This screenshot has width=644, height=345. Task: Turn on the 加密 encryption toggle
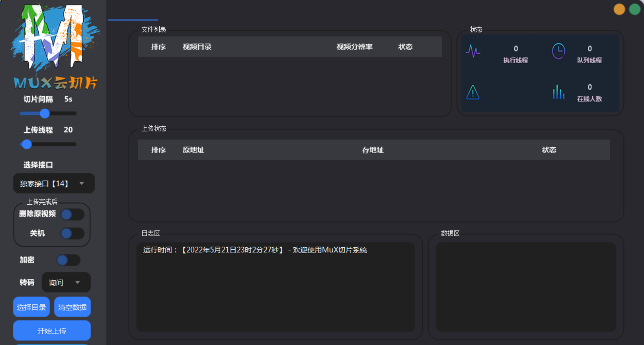tap(68, 260)
